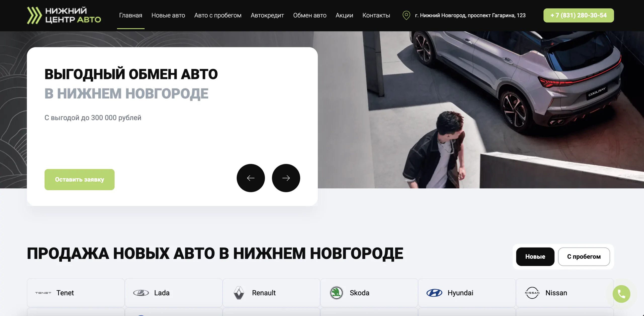
Task: Click the floating green phone call icon
Action: pyautogui.click(x=621, y=294)
